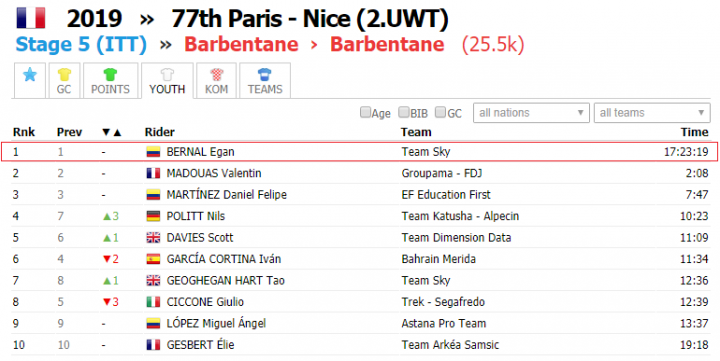Select the blue jersey TEAMS tab

pos(265,80)
